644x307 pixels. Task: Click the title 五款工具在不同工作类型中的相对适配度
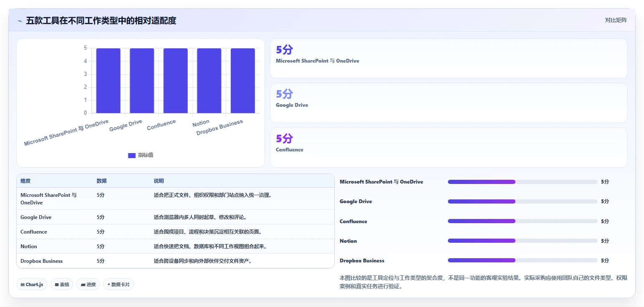[x=101, y=20]
